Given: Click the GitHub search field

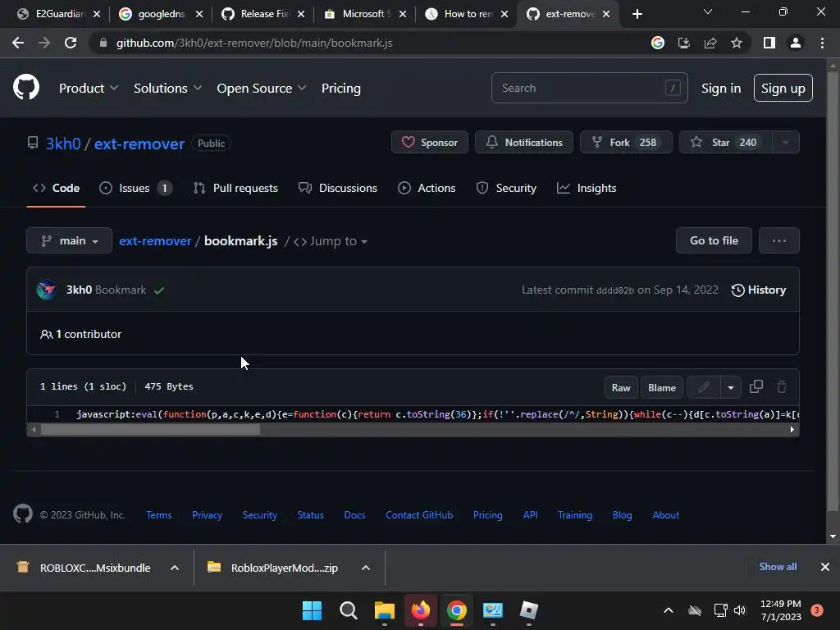Looking at the screenshot, I should pos(589,88).
